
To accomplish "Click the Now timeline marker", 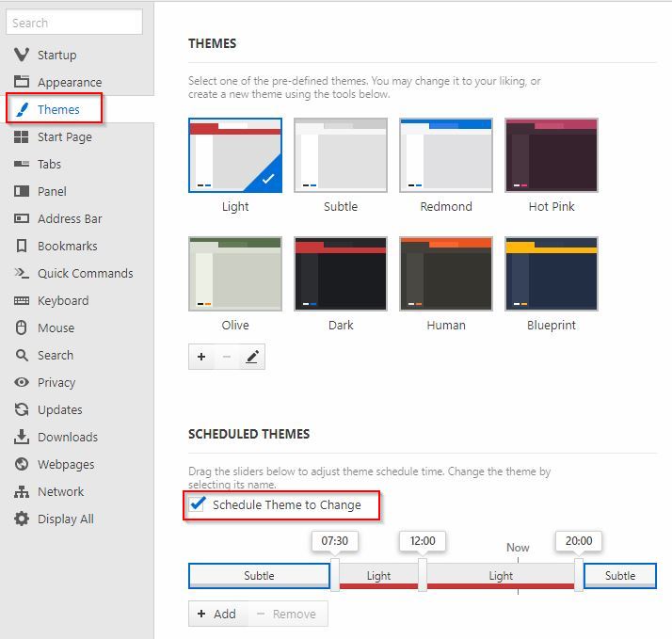I will [x=518, y=548].
